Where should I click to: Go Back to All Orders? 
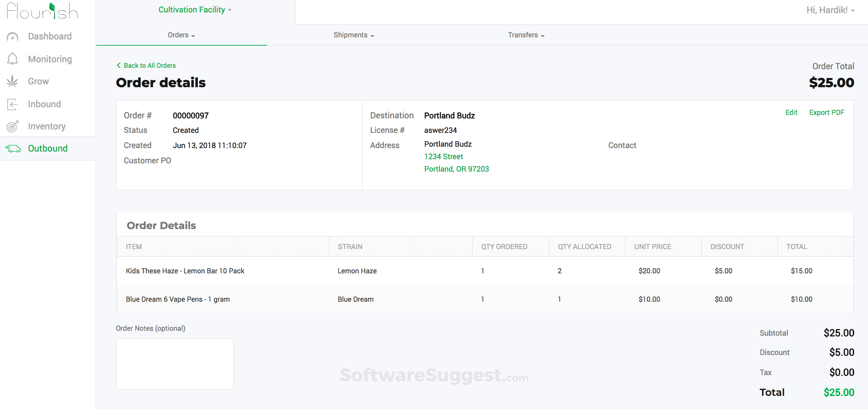(x=150, y=65)
